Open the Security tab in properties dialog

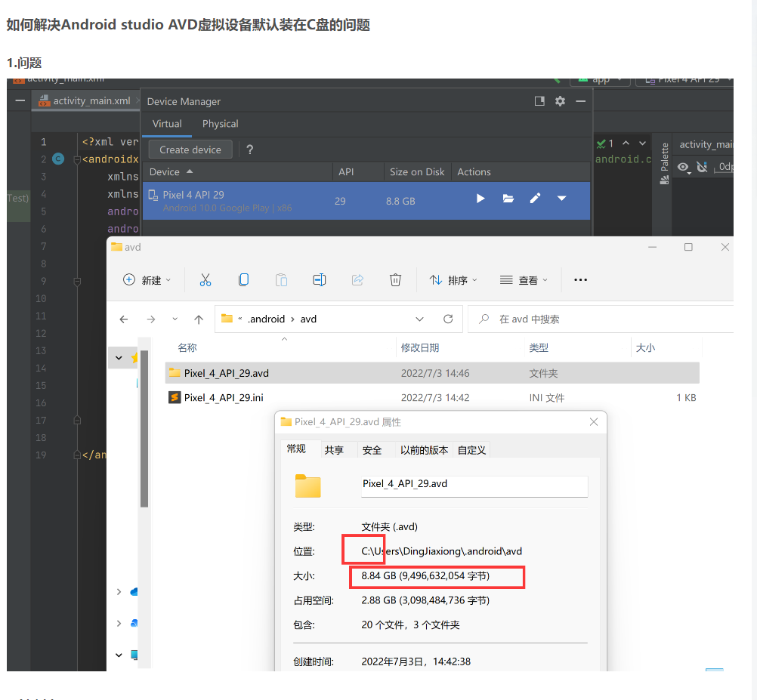[x=372, y=450]
